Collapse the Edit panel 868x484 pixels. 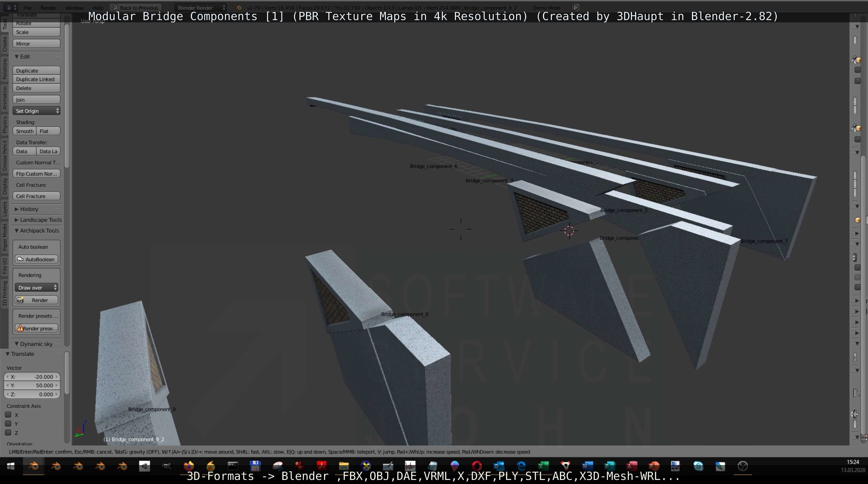[22, 57]
